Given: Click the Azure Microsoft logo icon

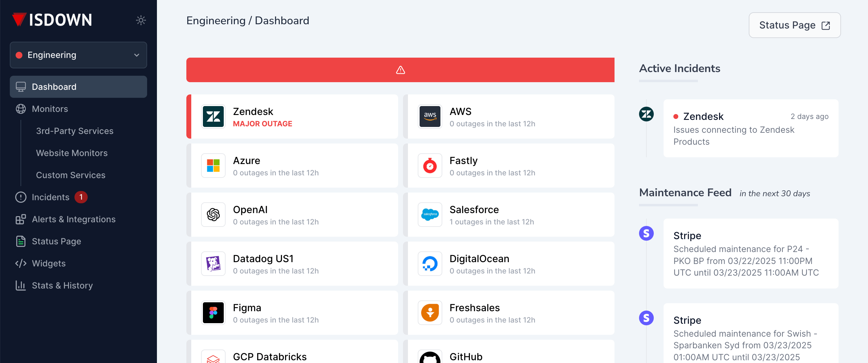Looking at the screenshot, I should (213, 166).
